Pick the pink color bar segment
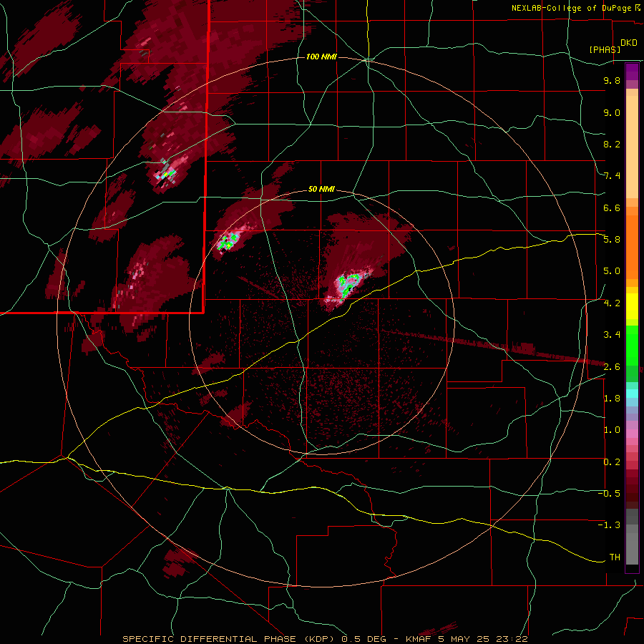Screen dimensions: 644x644 pos(632,434)
